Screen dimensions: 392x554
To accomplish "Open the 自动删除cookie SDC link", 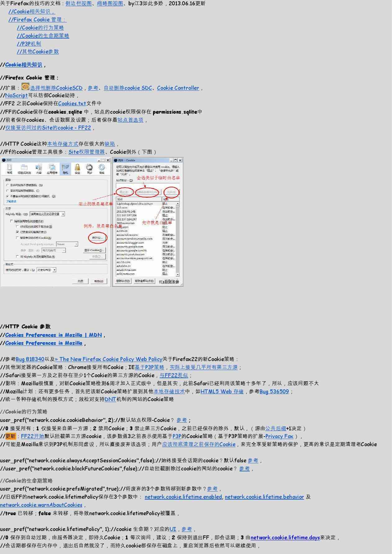I will 128,88.
